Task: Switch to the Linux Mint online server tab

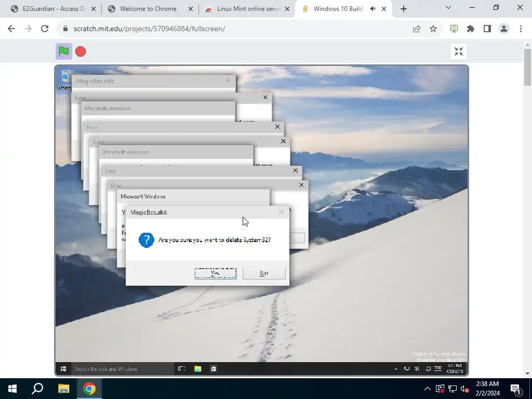Action: coord(248,9)
